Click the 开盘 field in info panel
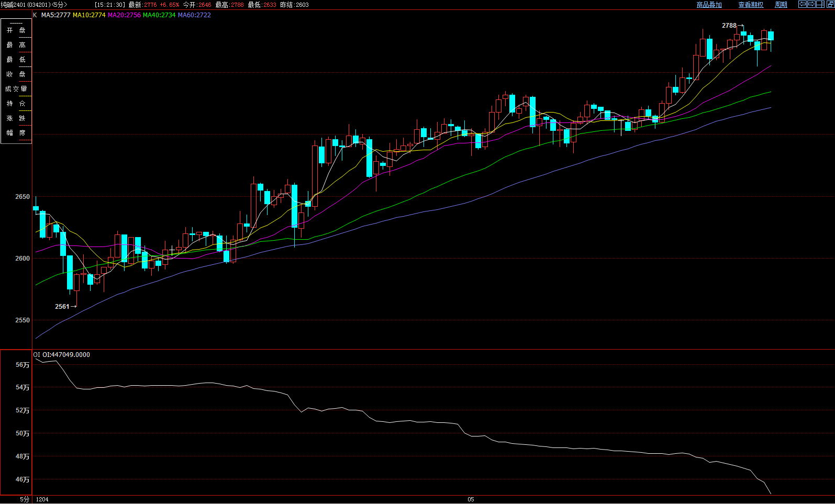 16,30
